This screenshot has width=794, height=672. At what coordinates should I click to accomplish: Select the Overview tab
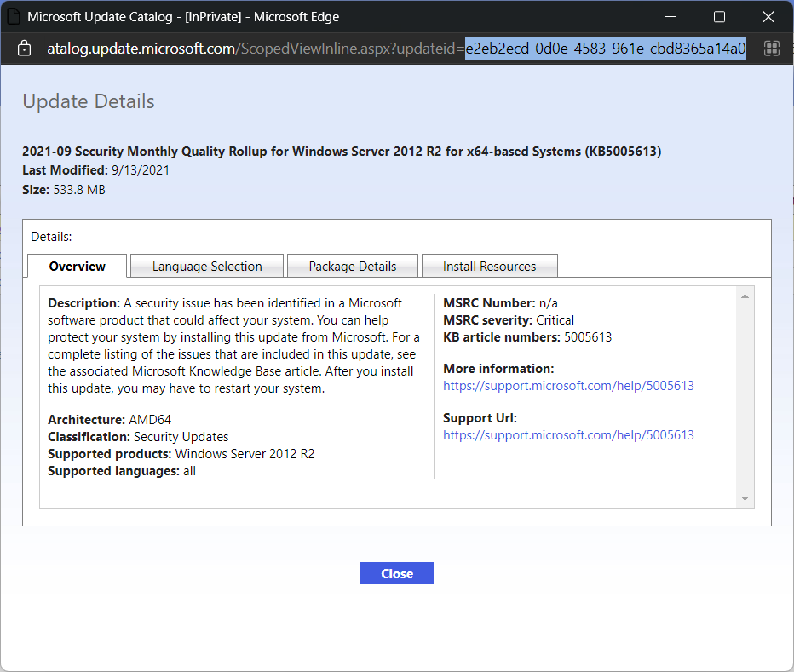click(x=77, y=267)
